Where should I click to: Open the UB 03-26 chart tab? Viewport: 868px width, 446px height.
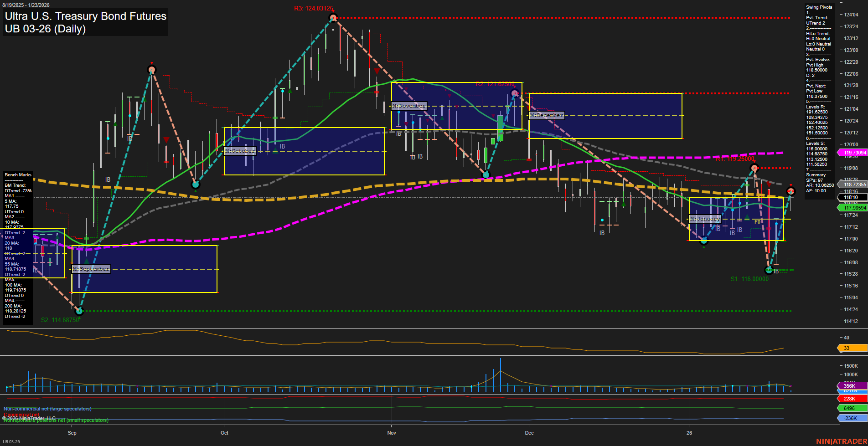(11, 441)
